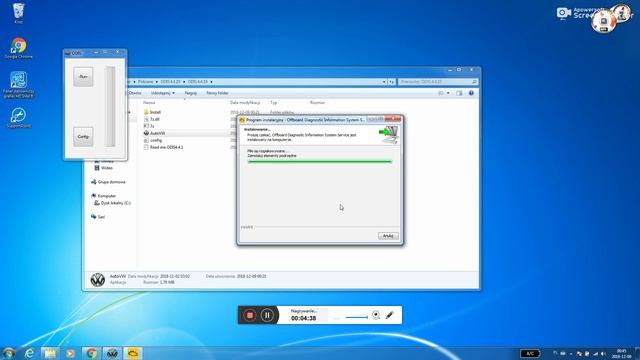Click the search magnifier icon in Explorer

point(474,82)
